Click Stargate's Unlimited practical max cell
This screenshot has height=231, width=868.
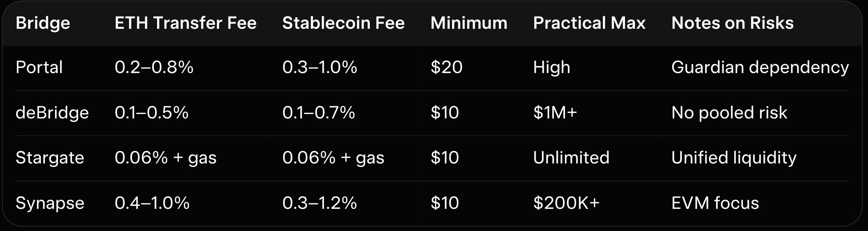571,158
